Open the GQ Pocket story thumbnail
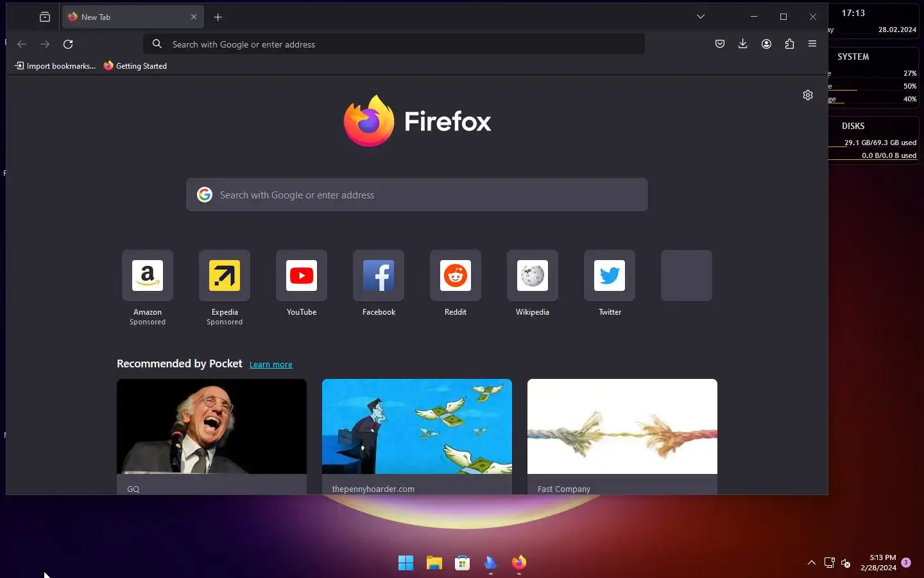Image resolution: width=924 pixels, height=578 pixels. (212, 426)
